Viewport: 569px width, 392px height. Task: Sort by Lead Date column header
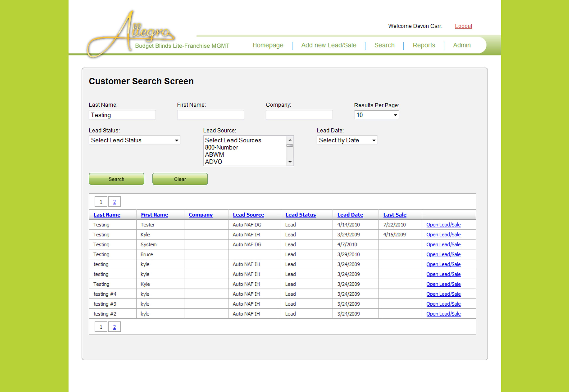click(x=350, y=215)
